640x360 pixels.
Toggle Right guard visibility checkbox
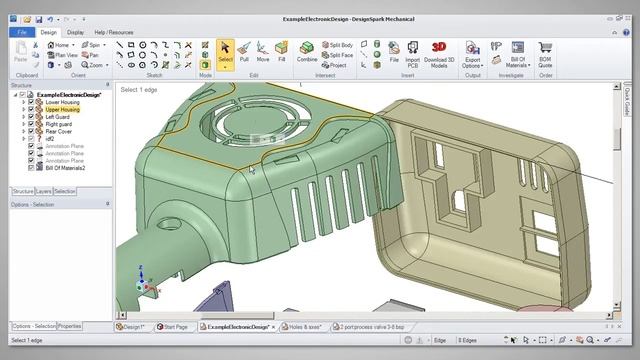[x=31, y=124]
